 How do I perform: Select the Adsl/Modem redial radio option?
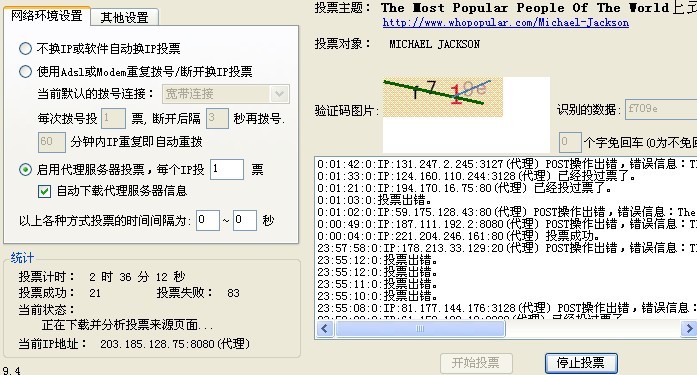(25, 72)
